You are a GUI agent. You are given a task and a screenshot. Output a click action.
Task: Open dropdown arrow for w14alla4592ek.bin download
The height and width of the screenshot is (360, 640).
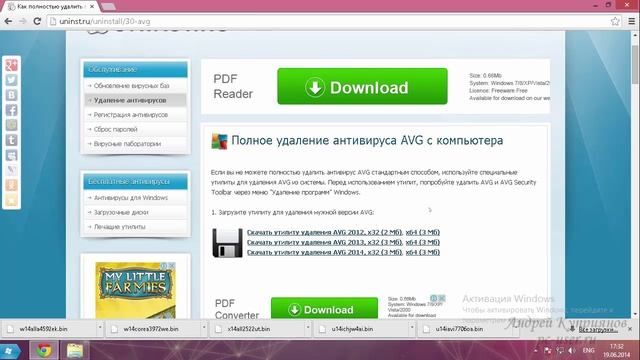click(x=100, y=328)
